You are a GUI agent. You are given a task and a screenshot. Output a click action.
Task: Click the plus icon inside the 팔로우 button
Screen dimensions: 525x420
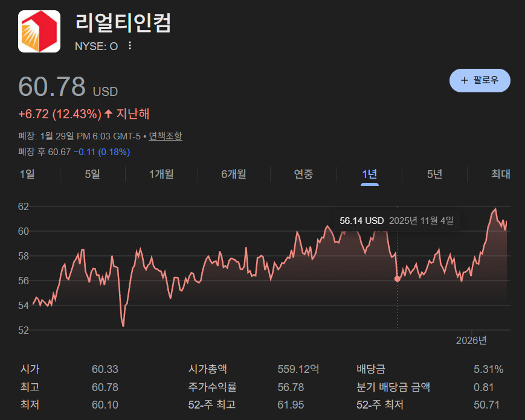click(x=463, y=80)
